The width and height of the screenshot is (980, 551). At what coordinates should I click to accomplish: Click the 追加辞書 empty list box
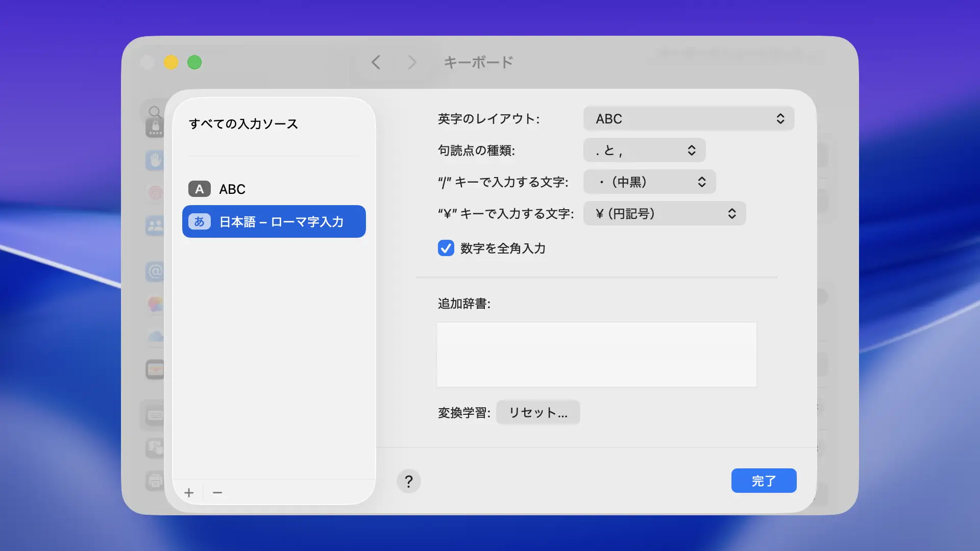pyautogui.click(x=596, y=355)
